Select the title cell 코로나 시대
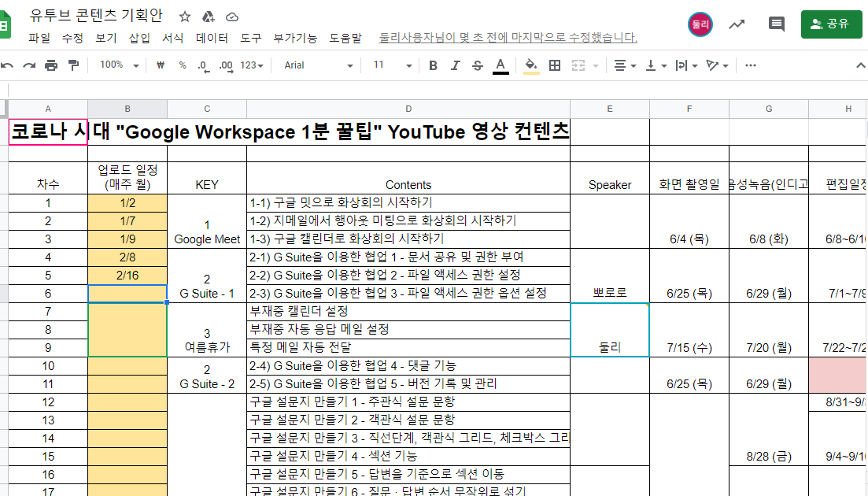The width and height of the screenshot is (868, 496). (48, 131)
